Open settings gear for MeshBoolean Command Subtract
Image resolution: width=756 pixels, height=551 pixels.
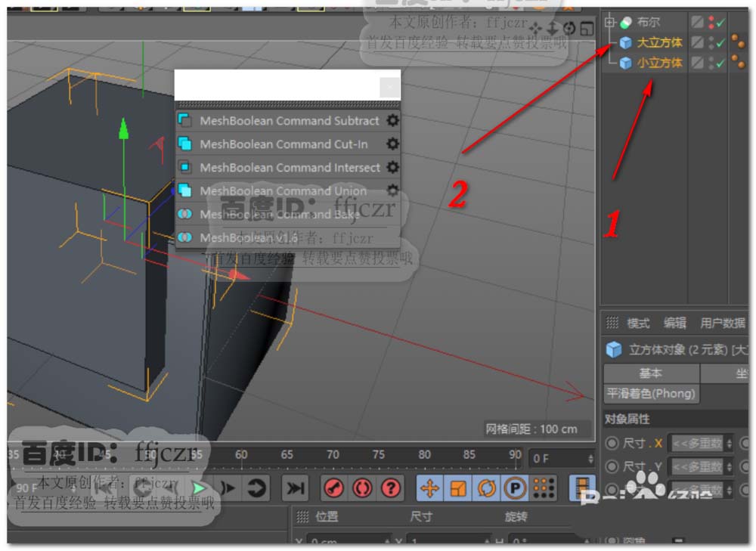(393, 120)
